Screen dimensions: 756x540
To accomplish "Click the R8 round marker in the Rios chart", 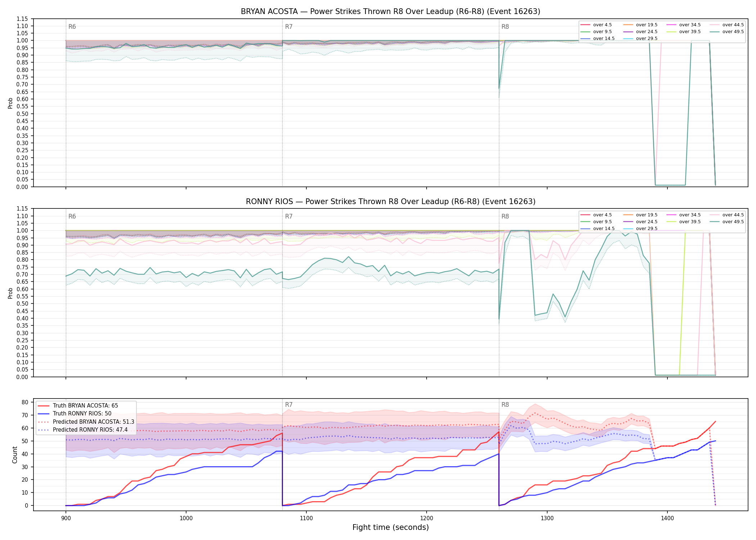I will click(505, 216).
